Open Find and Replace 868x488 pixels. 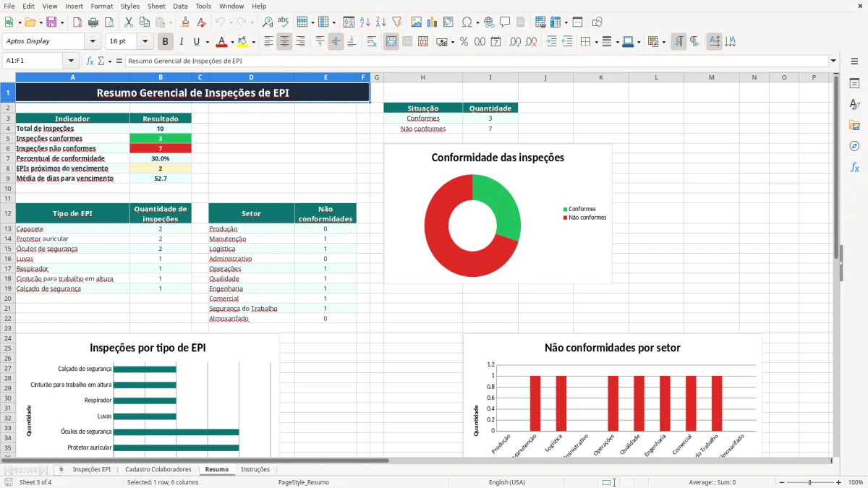(268, 22)
